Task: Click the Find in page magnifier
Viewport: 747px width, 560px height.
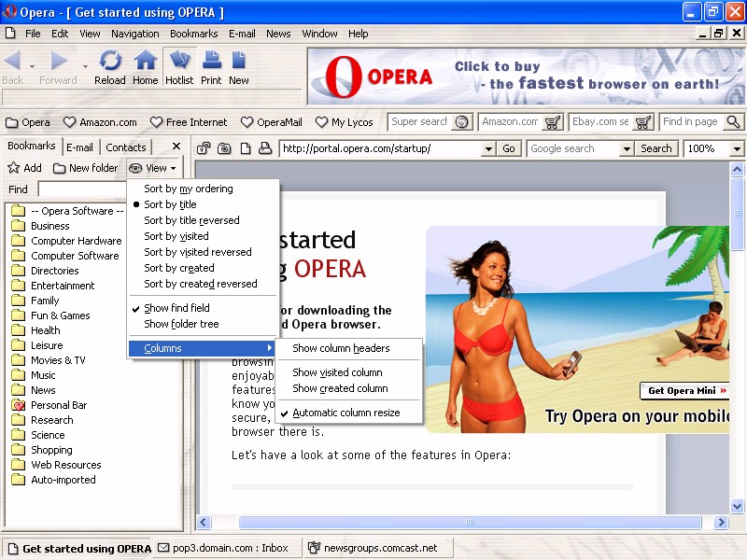Action: 734,122
